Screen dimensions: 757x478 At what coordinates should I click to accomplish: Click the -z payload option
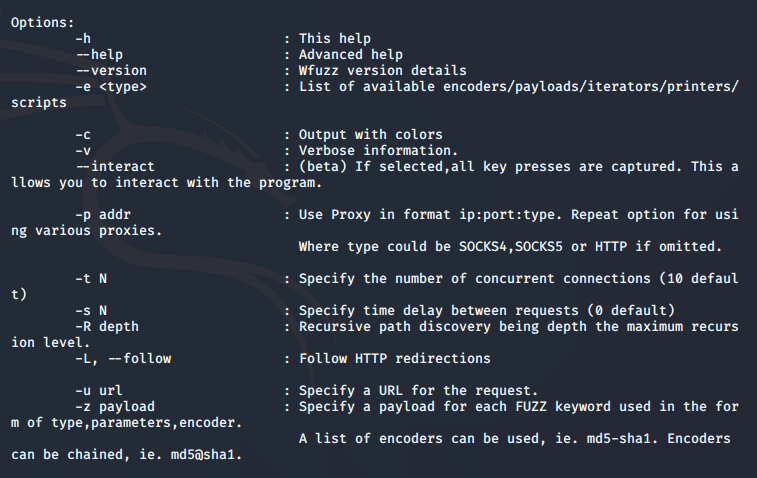(115, 407)
